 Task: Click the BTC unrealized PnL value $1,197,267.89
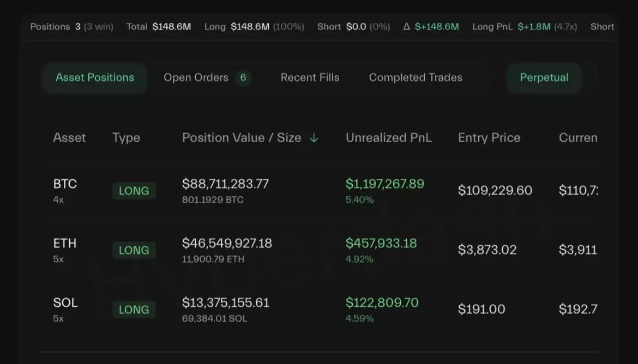[384, 184]
